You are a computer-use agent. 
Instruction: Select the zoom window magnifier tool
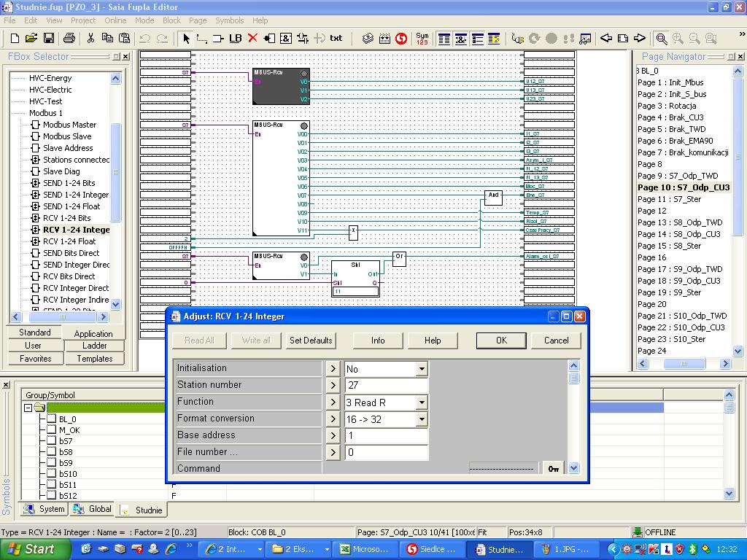pos(662,39)
